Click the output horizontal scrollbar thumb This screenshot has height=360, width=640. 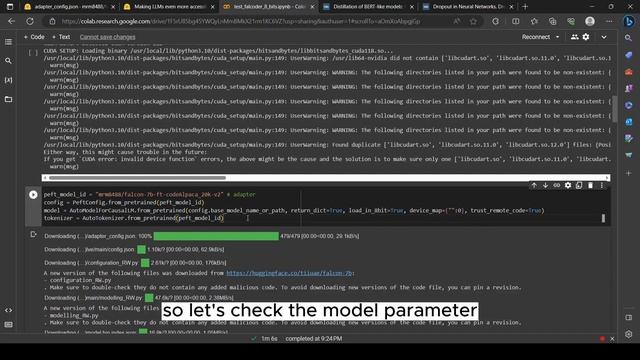coord(137,178)
